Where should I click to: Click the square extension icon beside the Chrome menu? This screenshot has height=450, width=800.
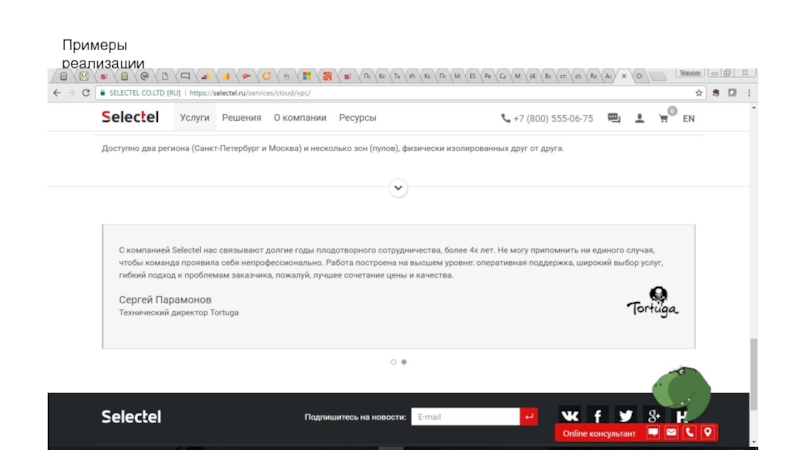732,93
